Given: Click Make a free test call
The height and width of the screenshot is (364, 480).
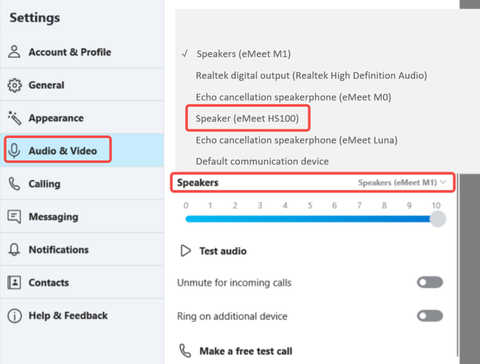Looking at the screenshot, I should pyautogui.click(x=246, y=351).
